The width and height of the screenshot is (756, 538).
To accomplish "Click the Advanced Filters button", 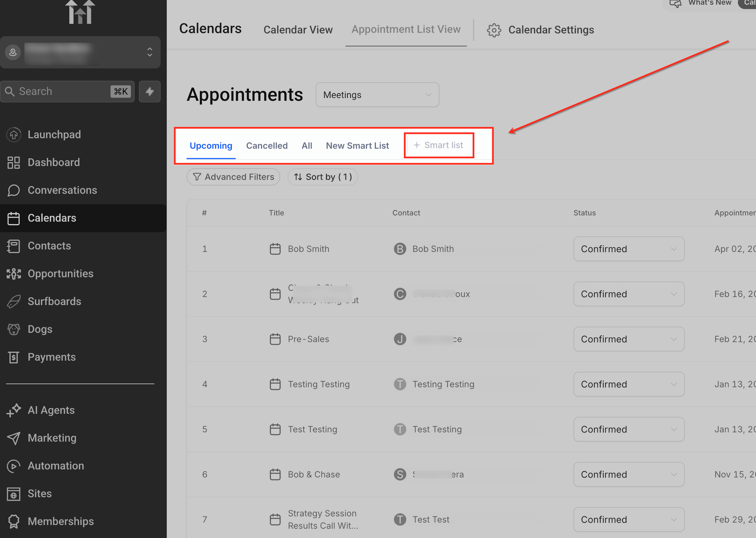I will [x=233, y=177].
